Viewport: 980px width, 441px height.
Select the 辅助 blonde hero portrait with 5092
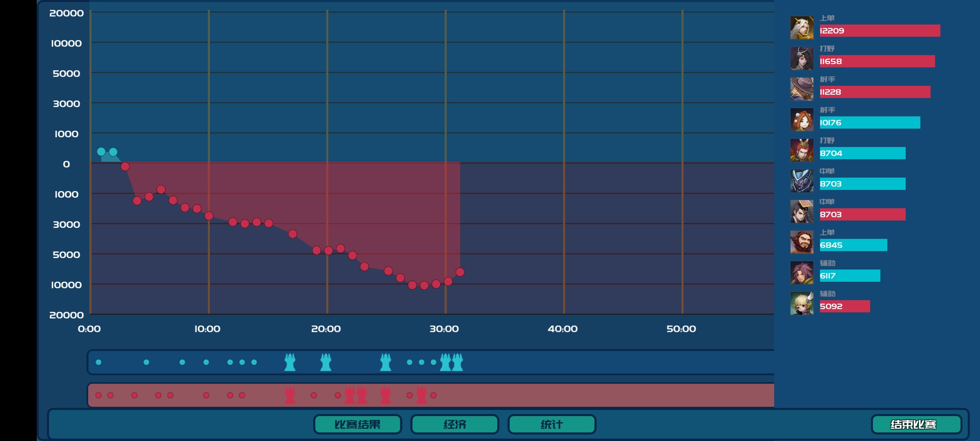tap(802, 303)
